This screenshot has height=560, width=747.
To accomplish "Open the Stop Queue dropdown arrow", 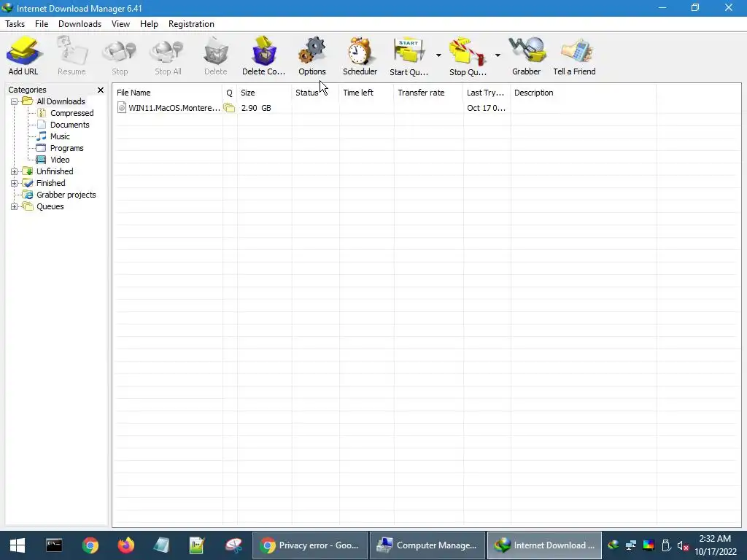I will [x=498, y=55].
